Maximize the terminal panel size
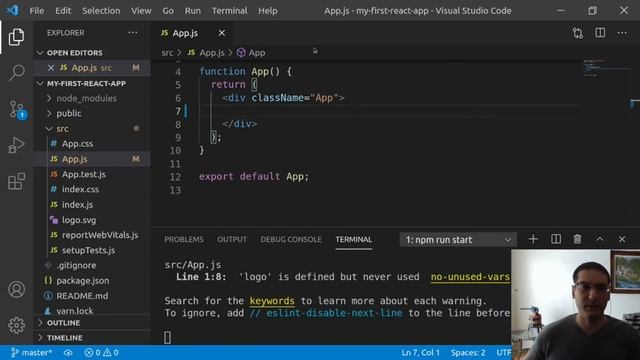Image resolution: width=640 pixels, height=360 pixels. pyautogui.click(x=600, y=239)
